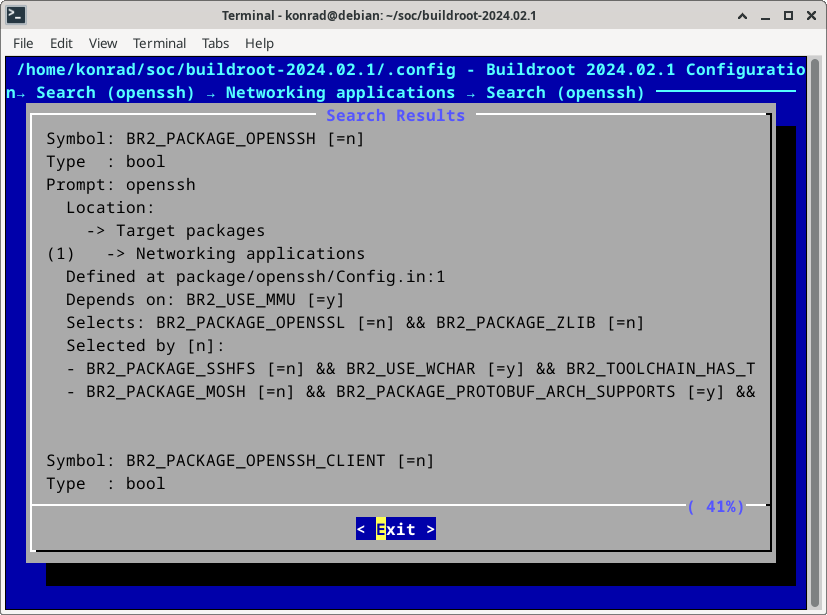827x615 pixels.
Task: Click the 'Location:' label
Action: click(x=110, y=208)
